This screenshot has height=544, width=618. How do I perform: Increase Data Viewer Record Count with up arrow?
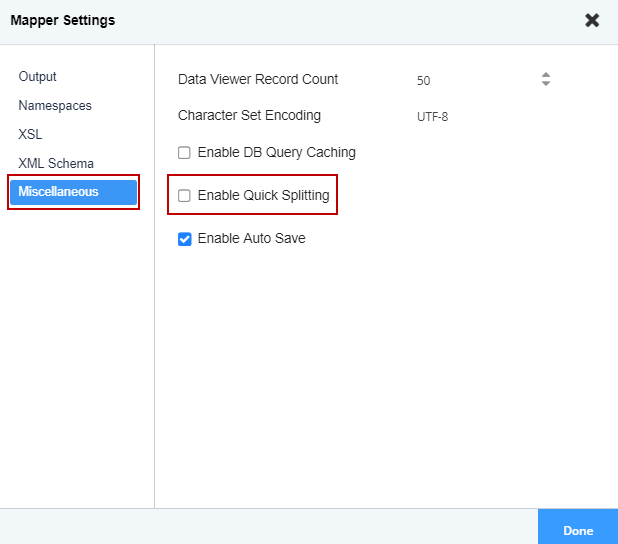(546, 75)
